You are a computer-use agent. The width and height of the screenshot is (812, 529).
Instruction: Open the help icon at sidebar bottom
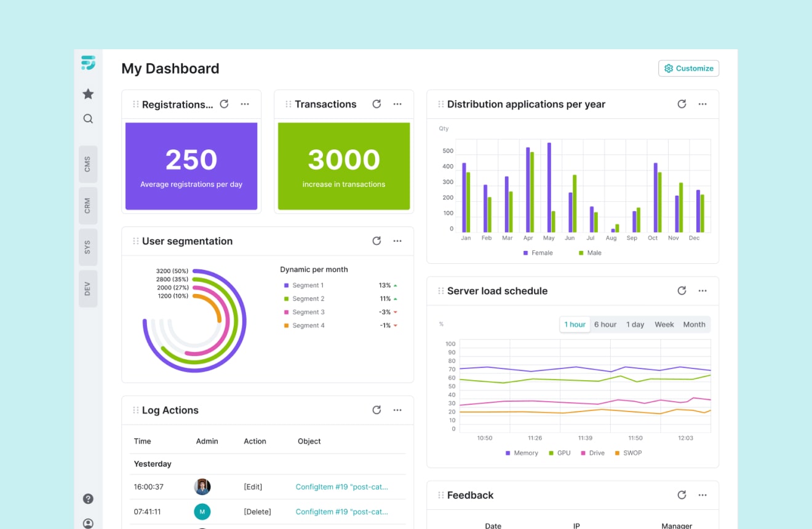pos(88,499)
